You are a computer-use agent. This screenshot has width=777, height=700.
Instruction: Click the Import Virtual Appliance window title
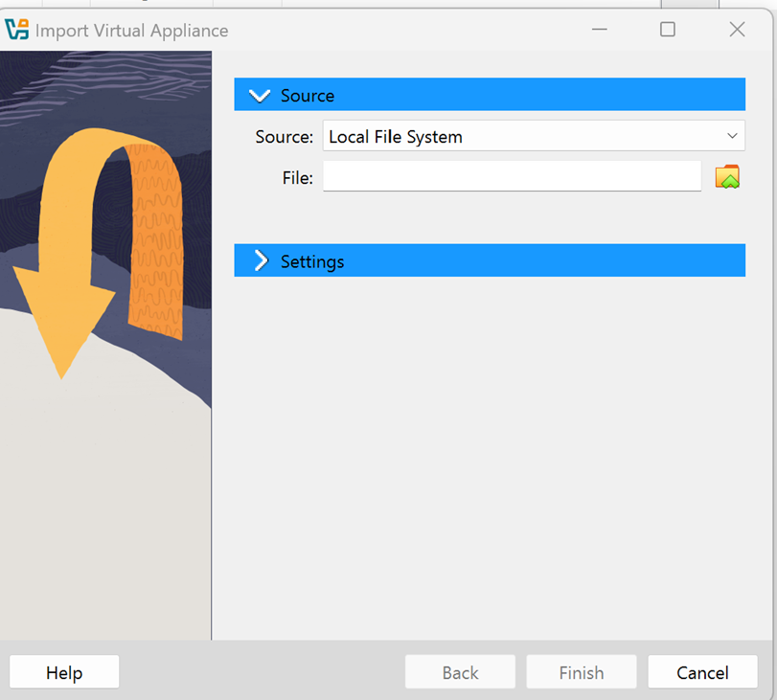(132, 31)
